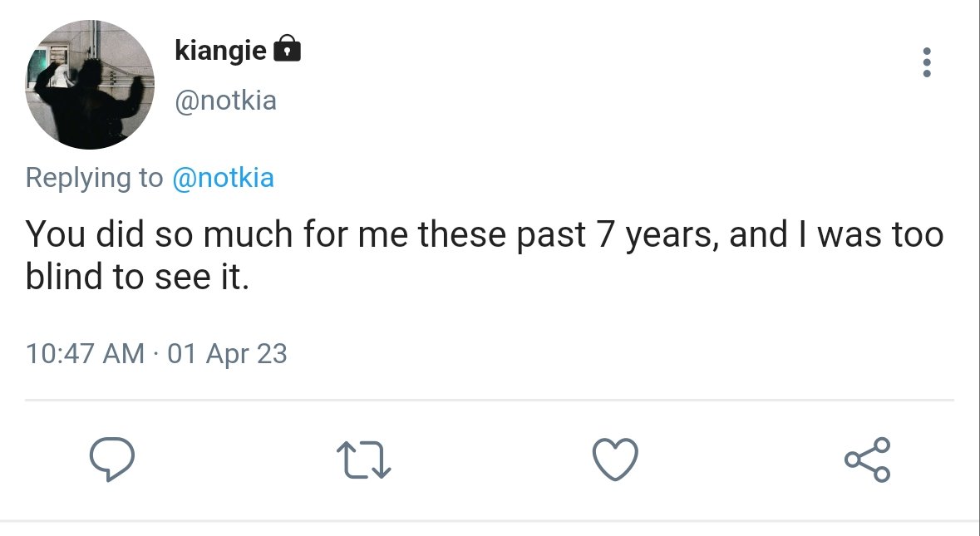Screen dimensions: 980x536
Task: Click the 10:47 AM timestamp
Action: [x=85, y=353]
